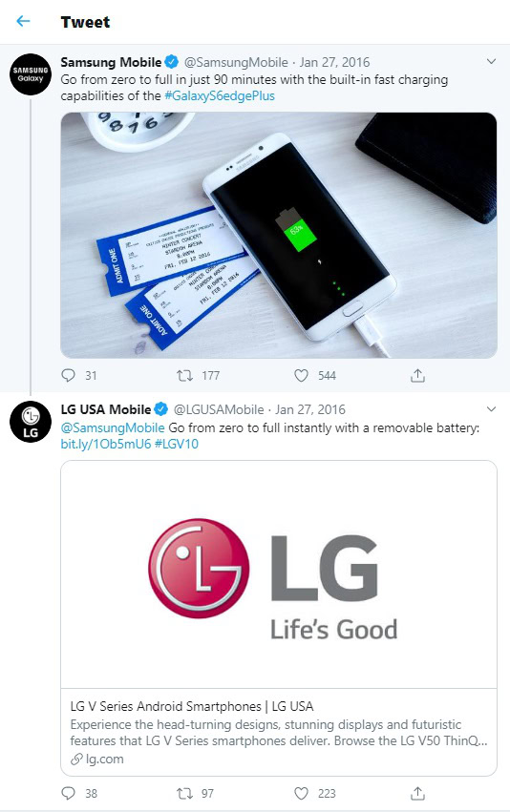Expand LG tweet options chevron

[x=491, y=409]
